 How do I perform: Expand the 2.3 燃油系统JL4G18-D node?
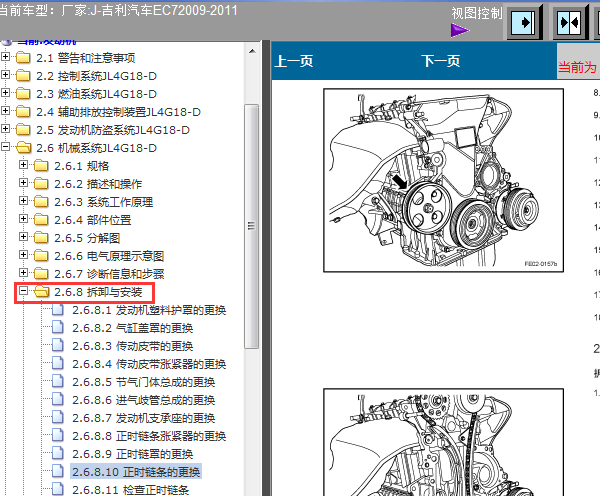point(5,93)
